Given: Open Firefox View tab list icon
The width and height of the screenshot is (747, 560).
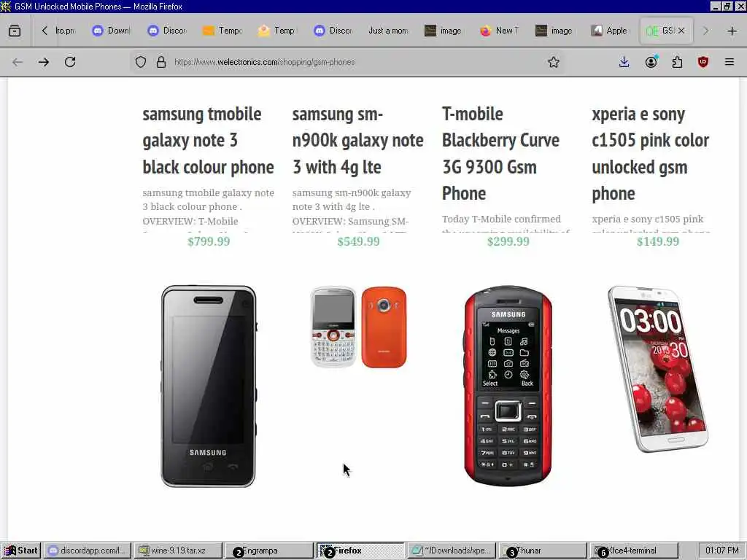Looking at the screenshot, I should click(15, 31).
